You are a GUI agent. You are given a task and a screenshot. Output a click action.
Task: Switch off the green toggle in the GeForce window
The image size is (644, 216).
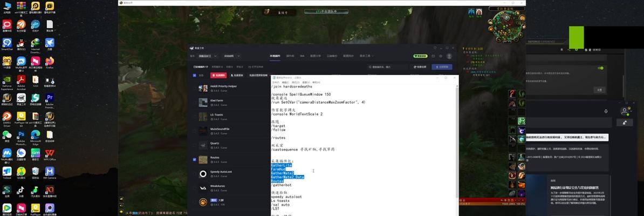600,68
